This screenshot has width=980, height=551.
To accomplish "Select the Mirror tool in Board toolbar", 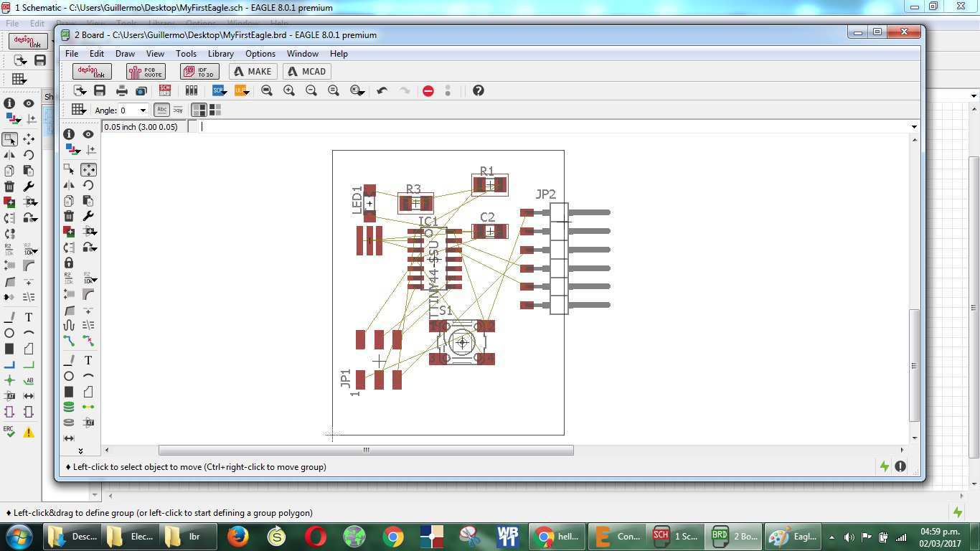I will coord(69,185).
